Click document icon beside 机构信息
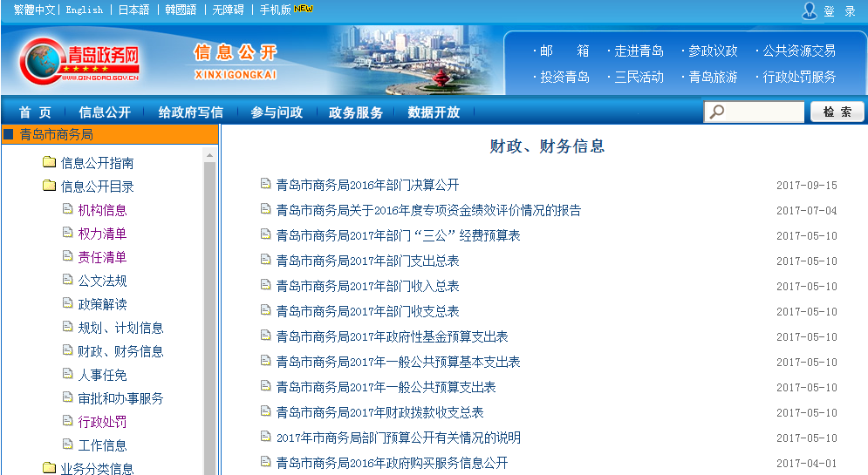 (x=68, y=209)
